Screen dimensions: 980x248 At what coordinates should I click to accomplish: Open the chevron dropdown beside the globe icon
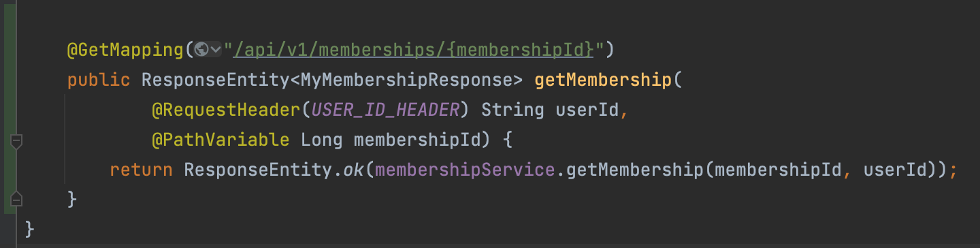[216, 49]
